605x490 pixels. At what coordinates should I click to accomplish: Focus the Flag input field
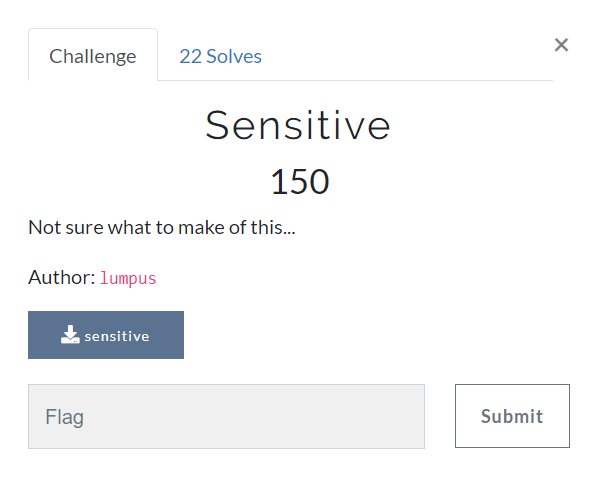226,416
